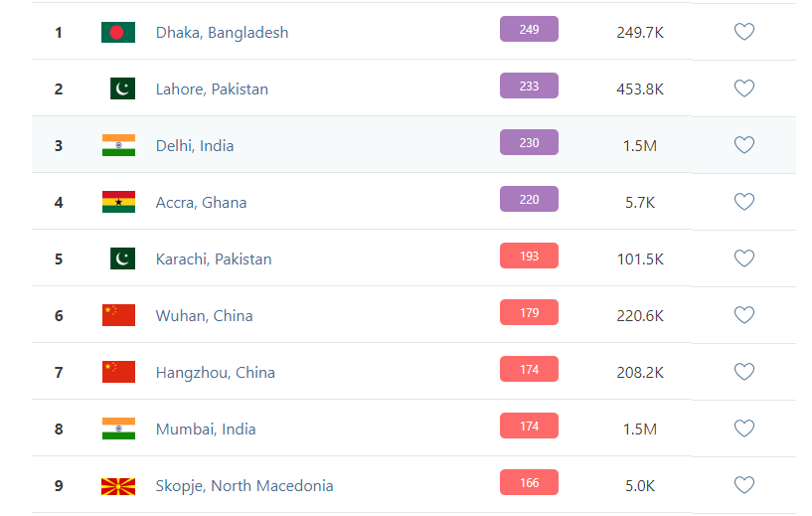Click the heart icon beside Accra, Ghana

[x=744, y=202]
